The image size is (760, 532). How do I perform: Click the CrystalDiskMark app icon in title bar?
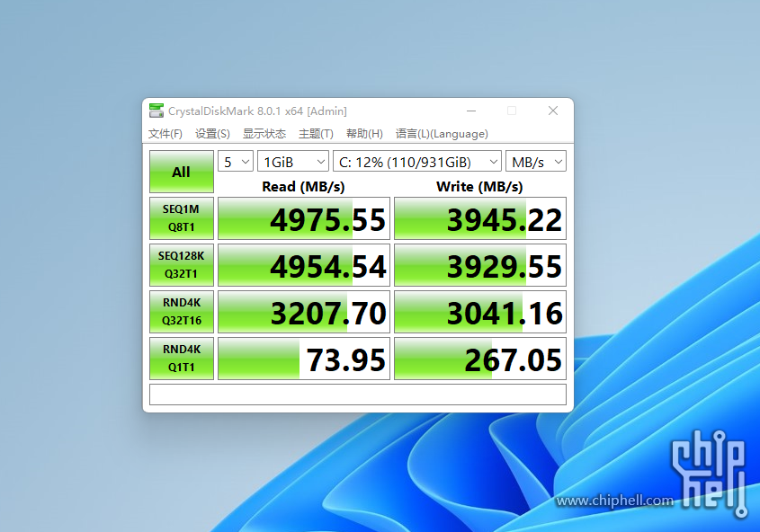(x=156, y=111)
